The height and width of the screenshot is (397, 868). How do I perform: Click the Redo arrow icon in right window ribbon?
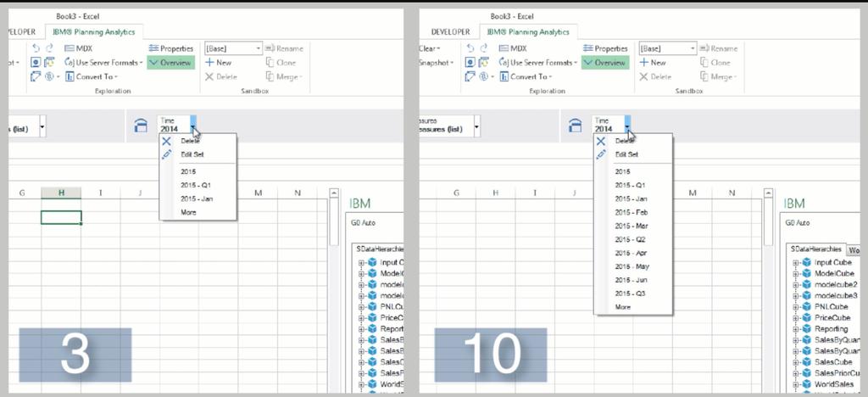pyautogui.click(x=484, y=48)
